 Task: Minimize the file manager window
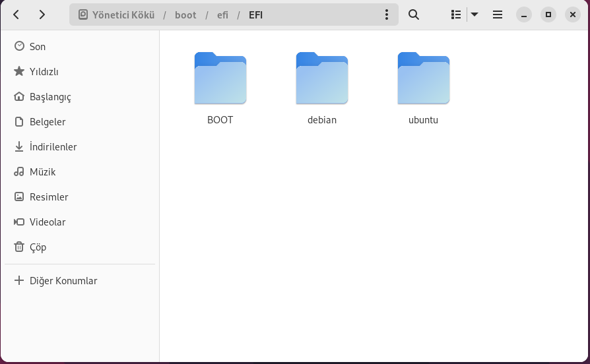524,15
